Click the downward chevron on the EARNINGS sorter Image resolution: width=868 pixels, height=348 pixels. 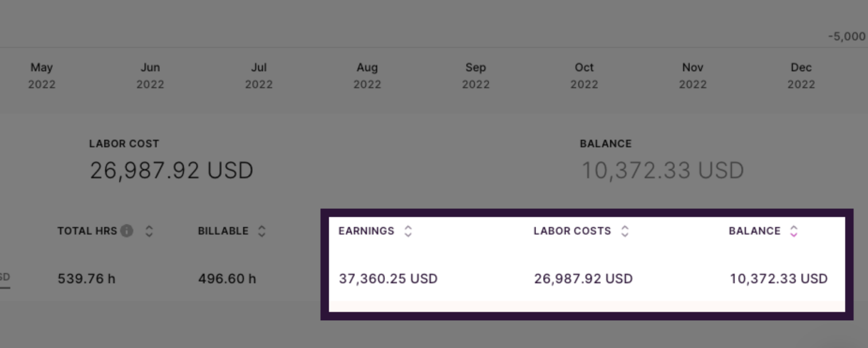(x=409, y=234)
